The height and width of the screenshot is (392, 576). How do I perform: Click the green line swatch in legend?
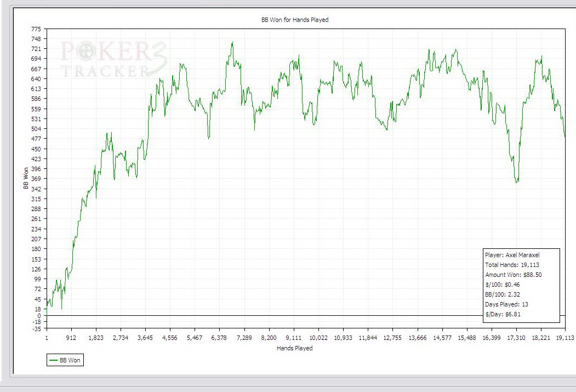point(53,360)
